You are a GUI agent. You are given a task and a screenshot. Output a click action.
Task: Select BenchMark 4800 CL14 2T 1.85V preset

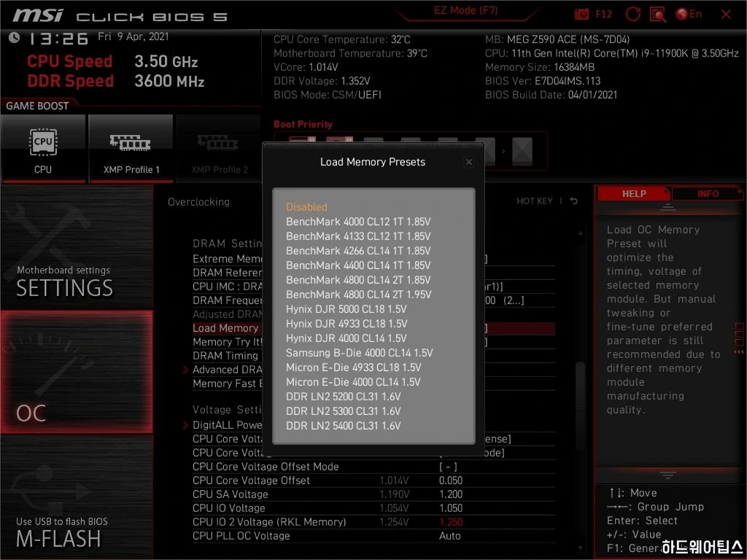pos(358,280)
